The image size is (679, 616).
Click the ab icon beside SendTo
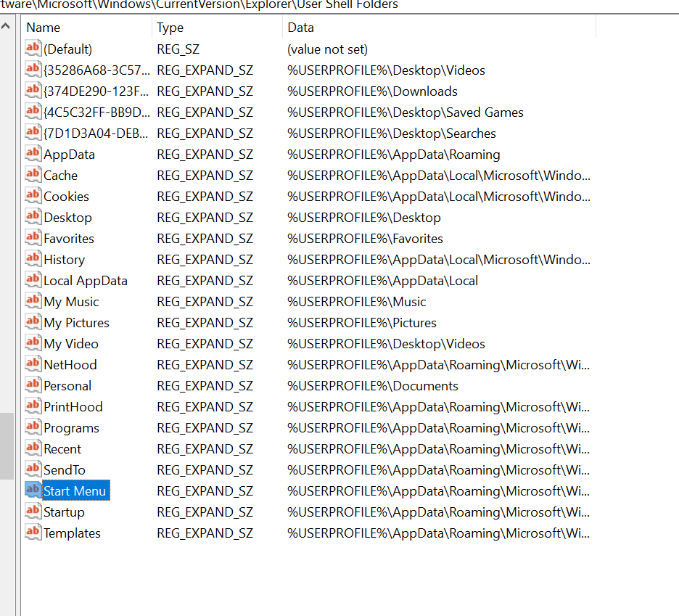33,469
